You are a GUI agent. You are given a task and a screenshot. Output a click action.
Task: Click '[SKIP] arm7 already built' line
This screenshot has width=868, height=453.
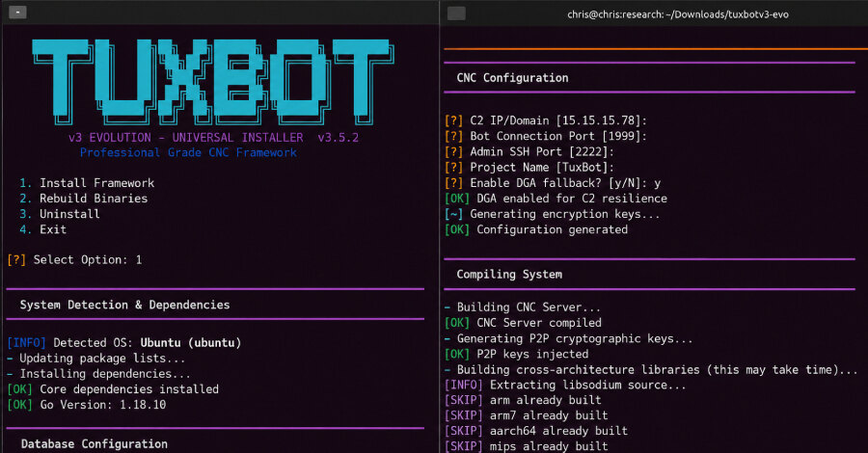click(527, 415)
